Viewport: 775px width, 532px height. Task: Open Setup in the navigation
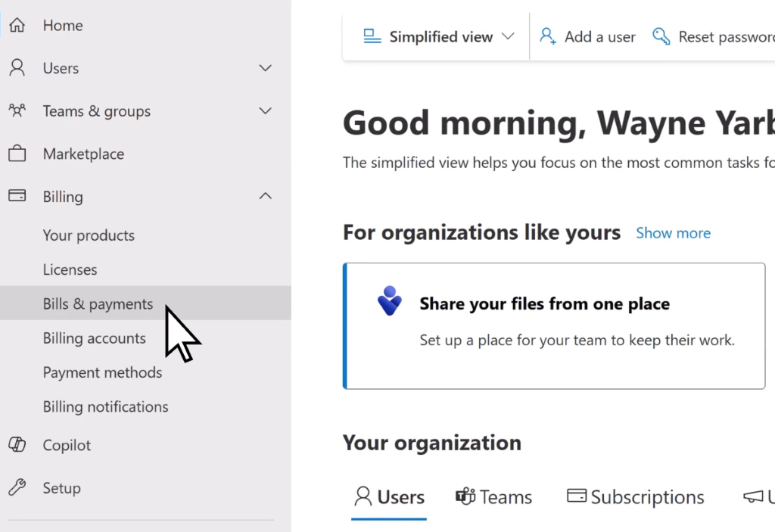pyautogui.click(x=145, y=488)
